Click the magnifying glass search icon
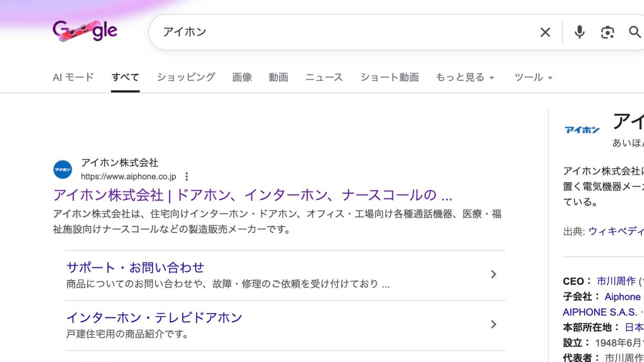This screenshot has width=644, height=362. pyautogui.click(x=635, y=32)
